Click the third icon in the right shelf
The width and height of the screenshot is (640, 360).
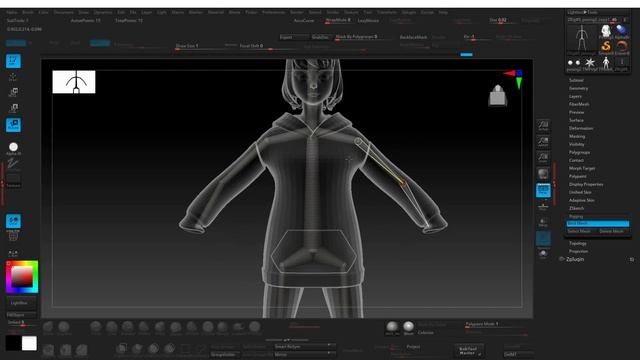543,158
